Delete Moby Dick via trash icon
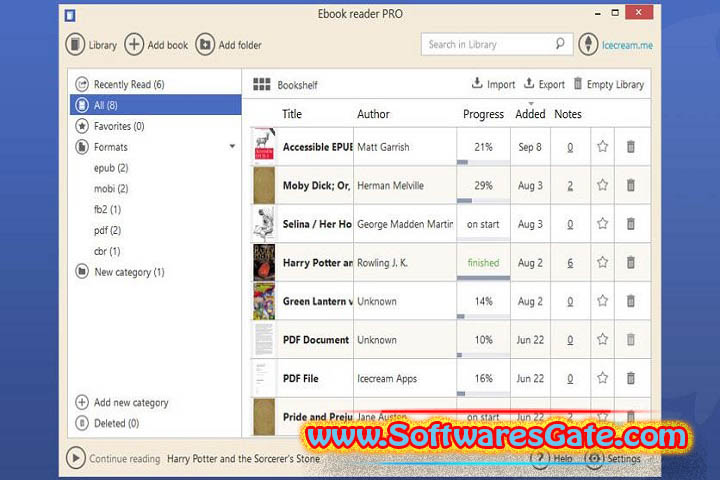The width and height of the screenshot is (720, 480). click(631, 185)
